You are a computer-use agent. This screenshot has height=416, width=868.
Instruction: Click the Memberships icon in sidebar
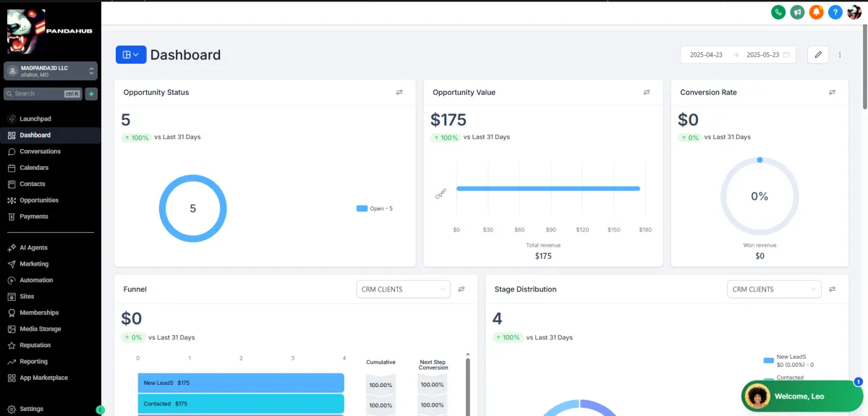click(x=12, y=313)
